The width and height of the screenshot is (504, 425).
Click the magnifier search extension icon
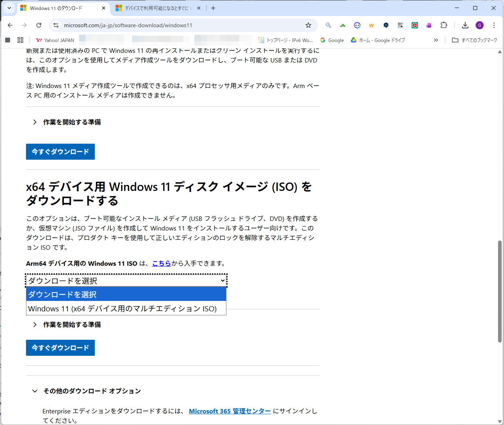[x=328, y=25]
